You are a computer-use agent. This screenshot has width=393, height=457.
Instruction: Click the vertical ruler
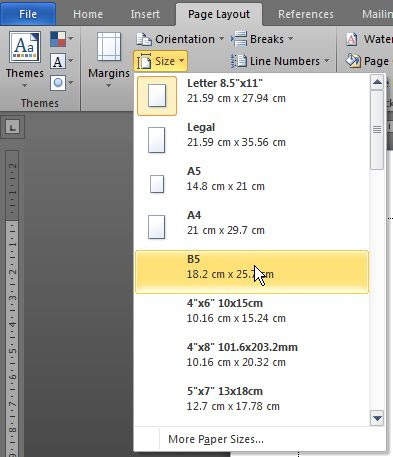tap(12, 303)
